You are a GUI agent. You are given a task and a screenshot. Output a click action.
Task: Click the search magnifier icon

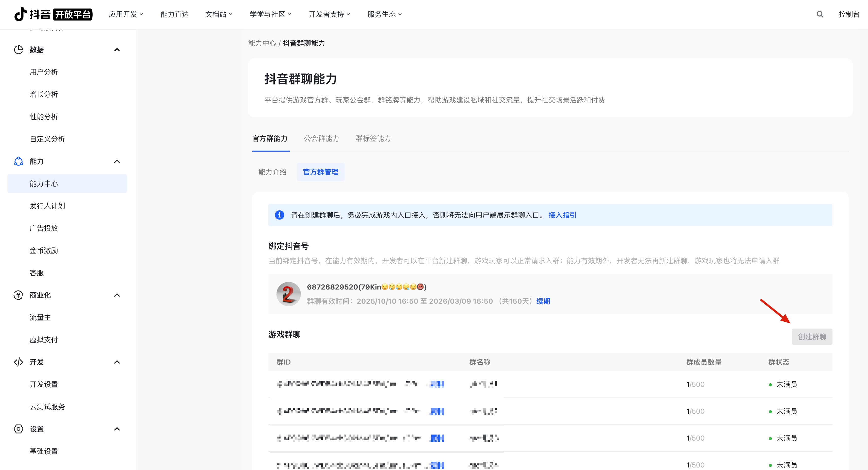(820, 14)
